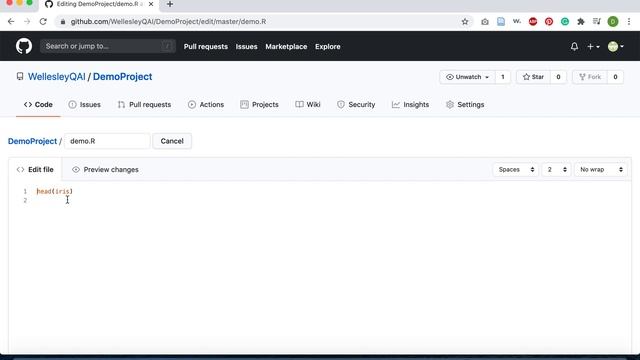
Task: Change the No wrap mode dropdown
Action: [601, 169]
